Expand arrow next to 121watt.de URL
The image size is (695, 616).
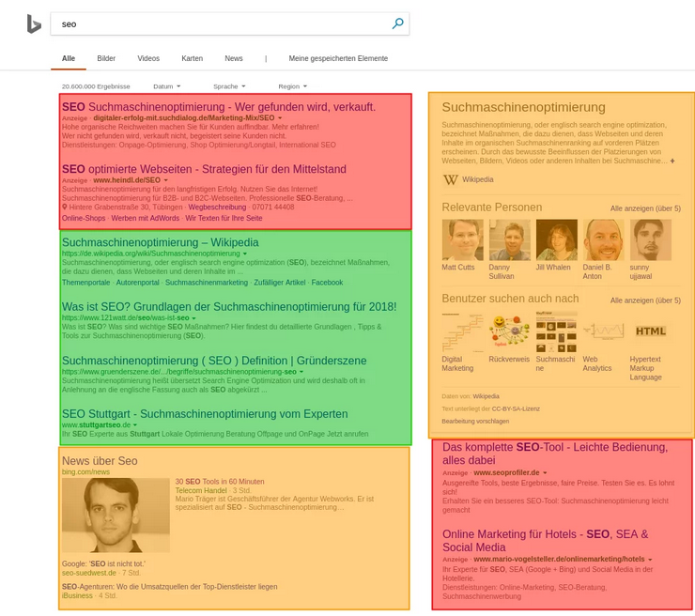pos(193,318)
